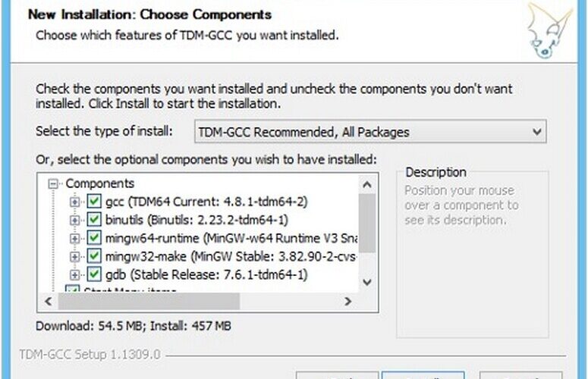Uncheck the gcc component checkbox
This screenshot has width=588, height=379.
[x=94, y=201]
